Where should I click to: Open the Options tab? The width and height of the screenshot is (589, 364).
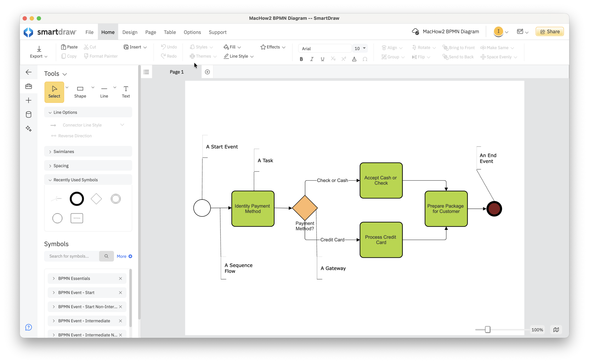(192, 32)
